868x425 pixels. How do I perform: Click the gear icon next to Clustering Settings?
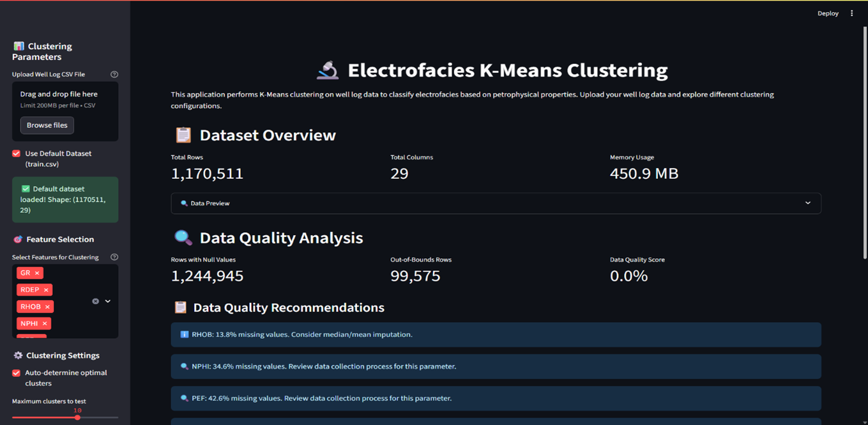click(x=17, y=355)
